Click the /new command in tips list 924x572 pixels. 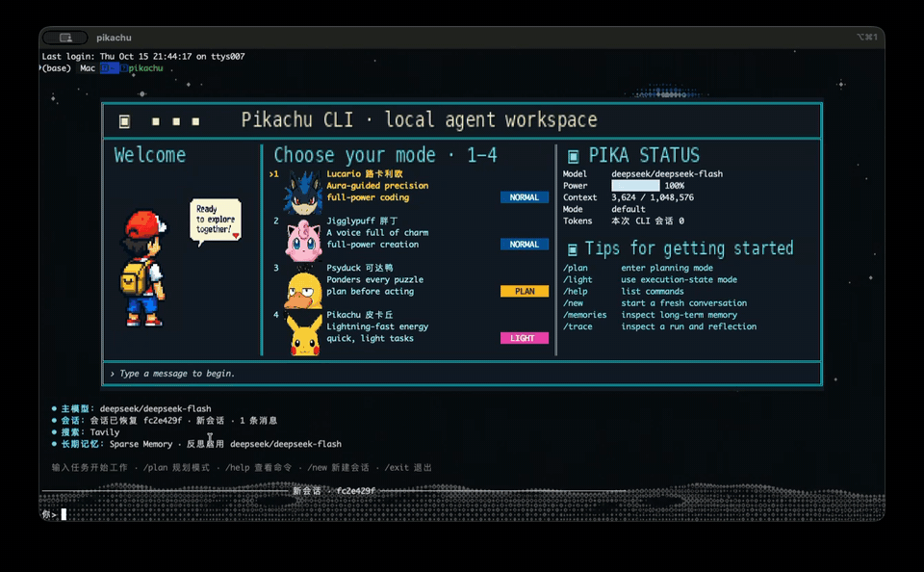(x=573, y=303)
